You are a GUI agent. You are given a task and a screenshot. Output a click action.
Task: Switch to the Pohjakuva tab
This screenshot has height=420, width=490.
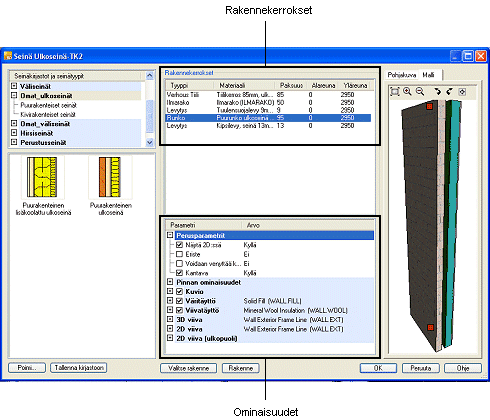coord(402,75)
